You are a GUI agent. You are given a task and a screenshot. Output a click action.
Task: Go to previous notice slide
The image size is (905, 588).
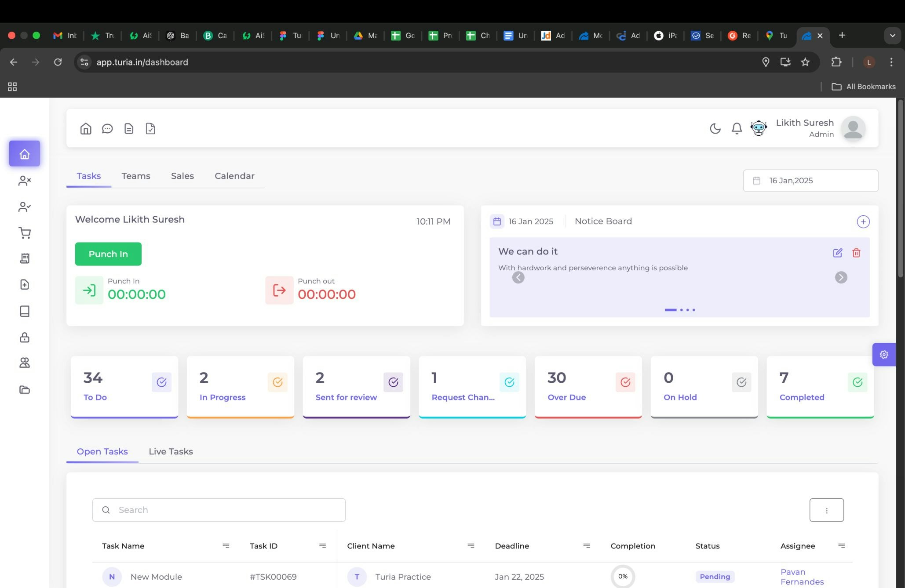[x=518, y=277]
